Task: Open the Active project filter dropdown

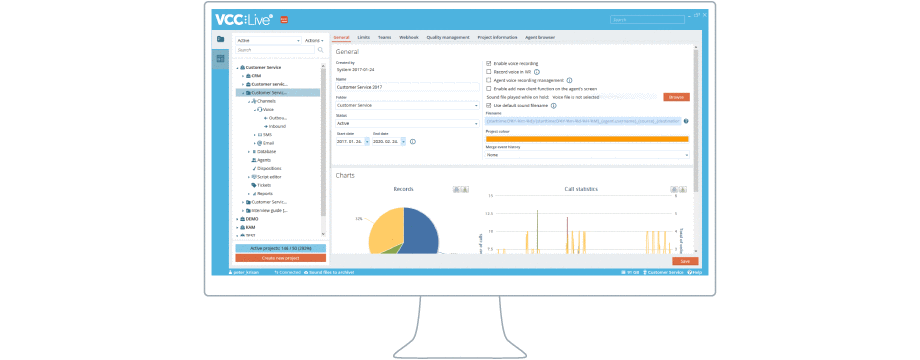Action: click(268, 40)
